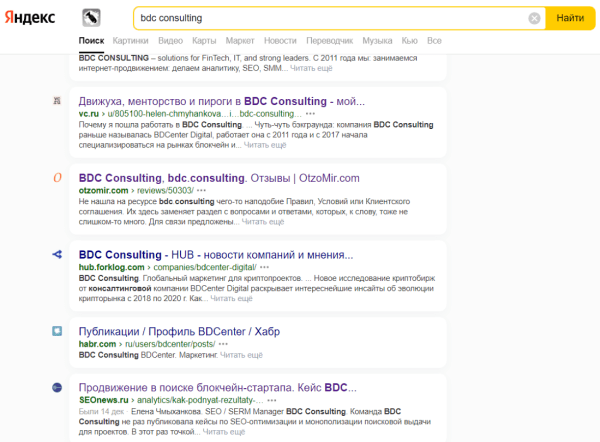This screenshot has height=442, width=600.
Task: Open three-dot menu for hub.forklog.com result
Action: [264, 267]
